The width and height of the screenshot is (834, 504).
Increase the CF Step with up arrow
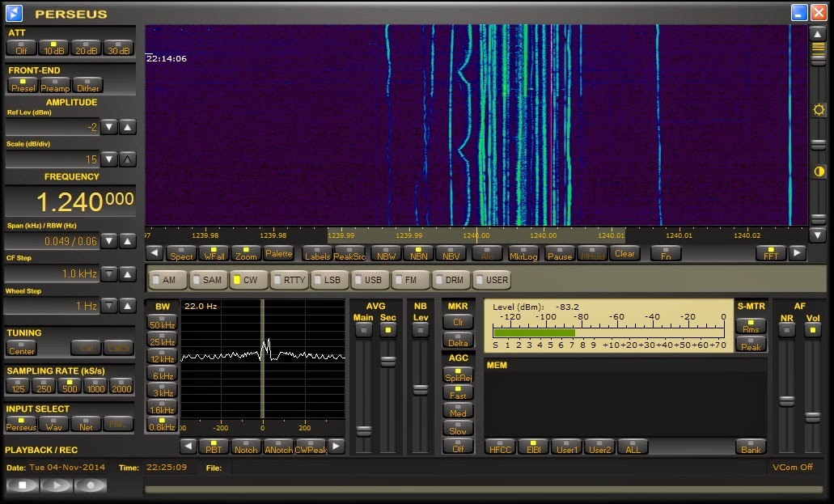pos(128,273)
